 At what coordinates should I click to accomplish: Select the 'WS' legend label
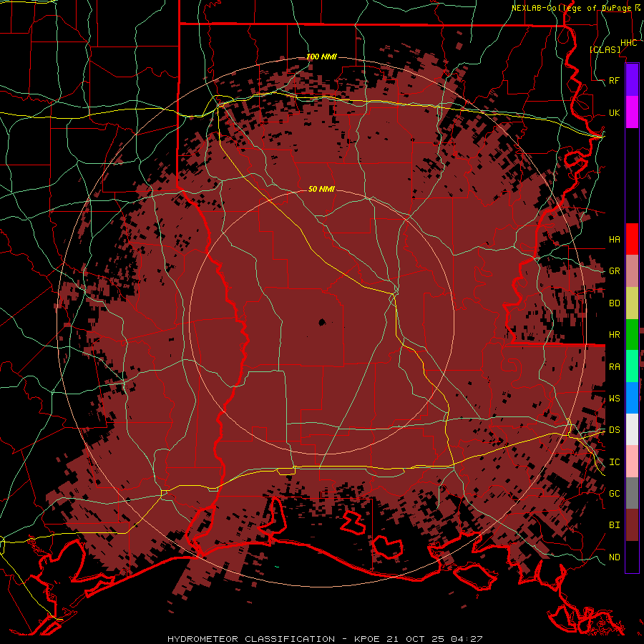coord(614,399)
